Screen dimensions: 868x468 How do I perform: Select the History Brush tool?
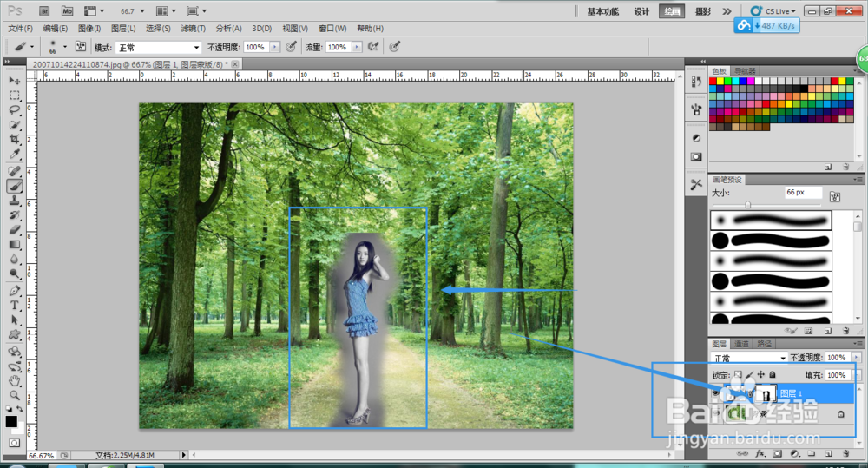pos(15,215)
